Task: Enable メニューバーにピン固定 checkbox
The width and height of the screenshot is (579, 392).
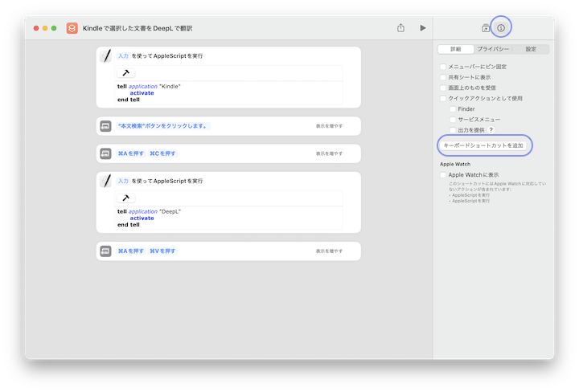Action: (443, 67)
